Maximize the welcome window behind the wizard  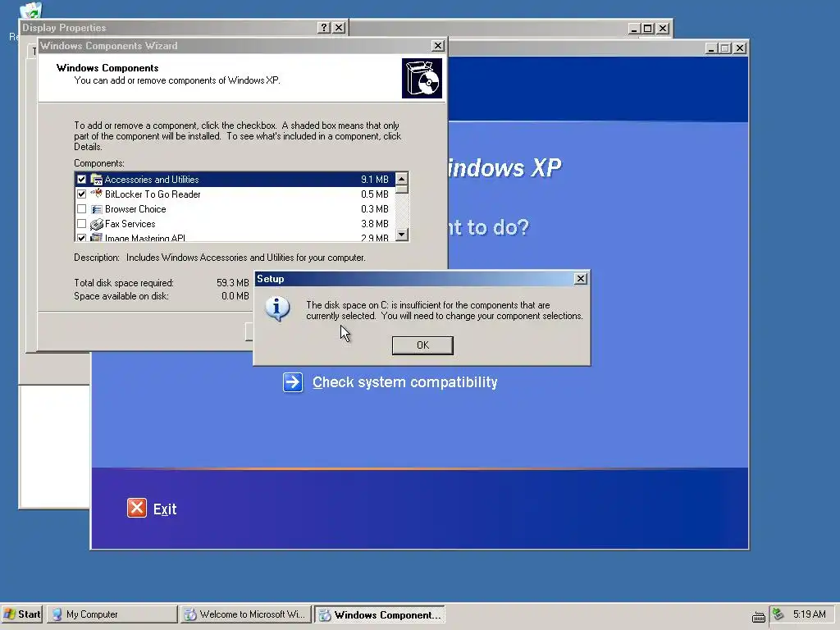pyautogui.click(x=725, y=48)
